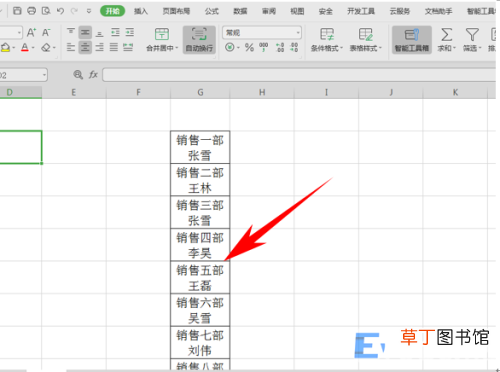Open the 求和 dropdown arrow
The image size is (500, 372).
[454, 48]
